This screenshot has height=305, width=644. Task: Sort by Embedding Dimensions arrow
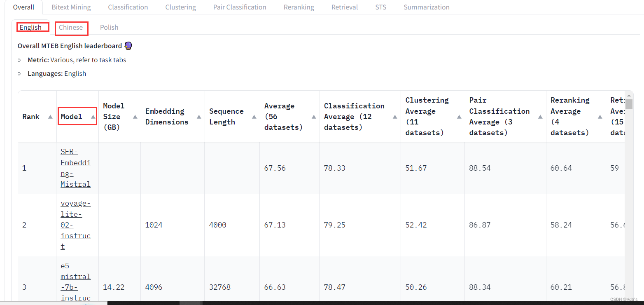pos(199,117)
